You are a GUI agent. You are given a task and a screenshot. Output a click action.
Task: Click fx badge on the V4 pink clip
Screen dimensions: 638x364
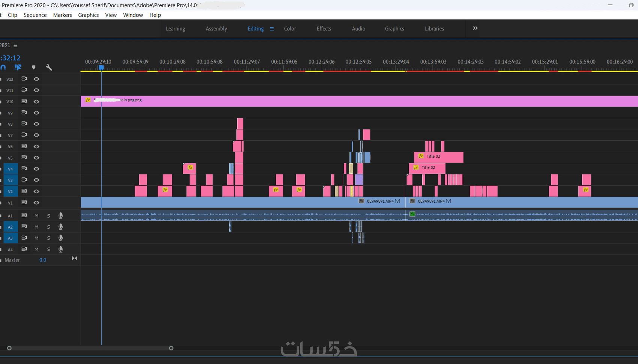click(x=190, y=167)
